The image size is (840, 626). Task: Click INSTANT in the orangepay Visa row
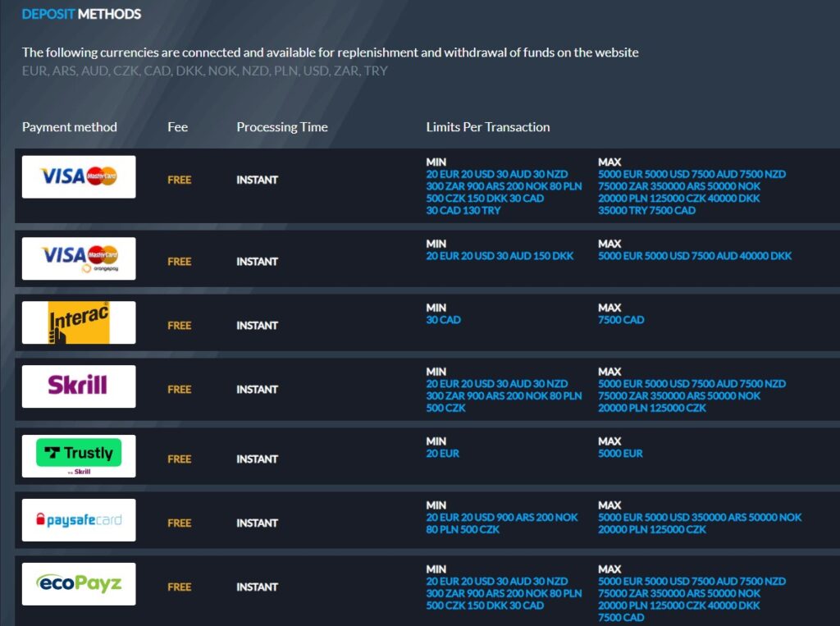click(x=257, y=262)
